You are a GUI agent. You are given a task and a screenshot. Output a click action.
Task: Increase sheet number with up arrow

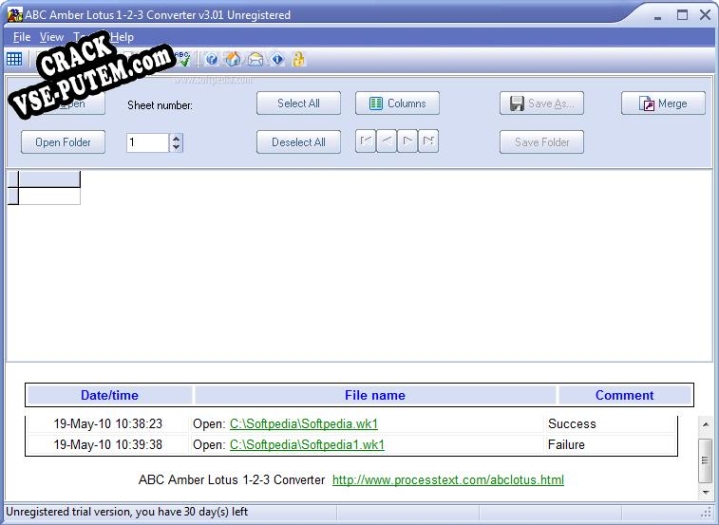176,138
